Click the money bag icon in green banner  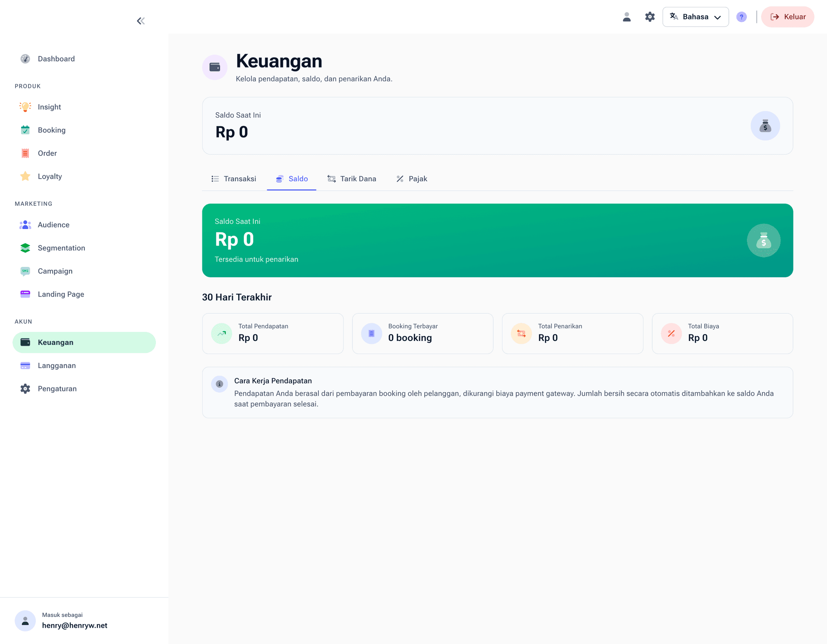click(x=763, y=240)
